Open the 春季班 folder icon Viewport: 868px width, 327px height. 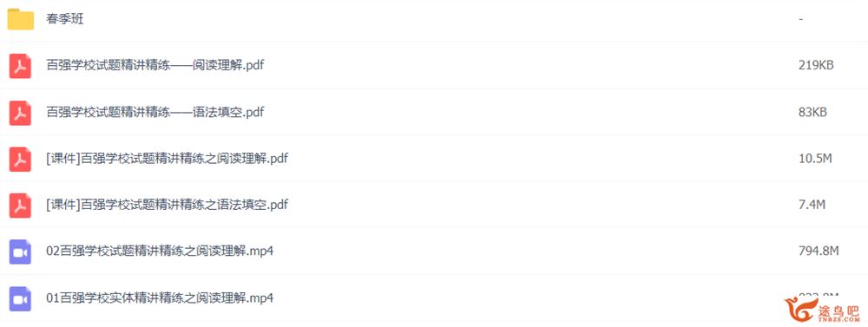click(21, 19)
